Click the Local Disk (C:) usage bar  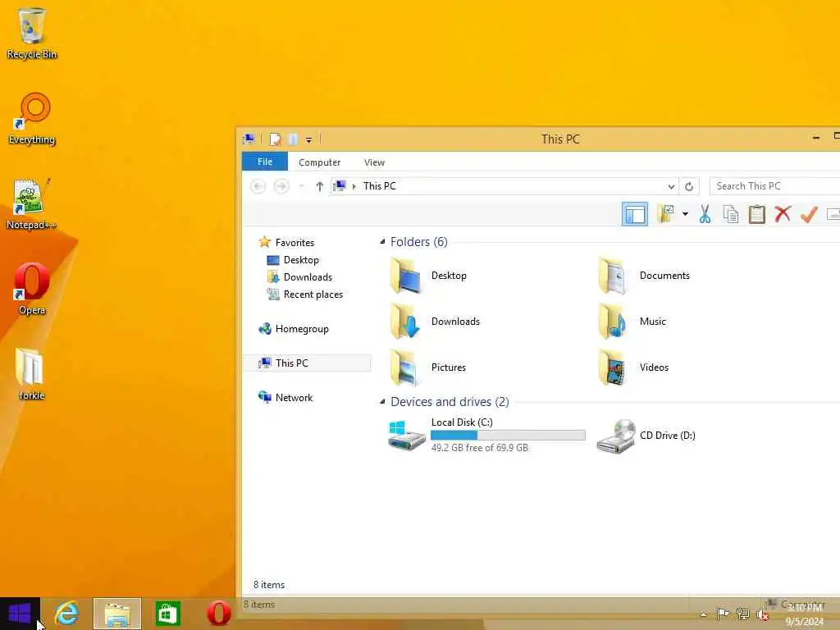point(508,435)
